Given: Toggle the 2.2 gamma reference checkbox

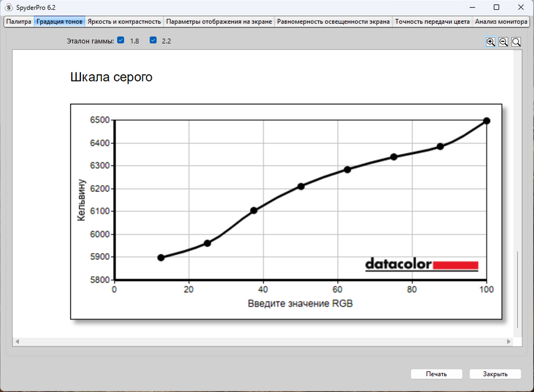Looking at the screenshot, I should click(153, 40).
